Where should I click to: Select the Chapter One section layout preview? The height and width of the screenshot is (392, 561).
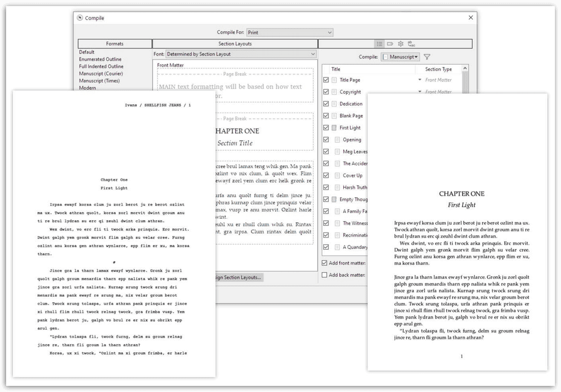pyautogui.click(x=264, y=132)
